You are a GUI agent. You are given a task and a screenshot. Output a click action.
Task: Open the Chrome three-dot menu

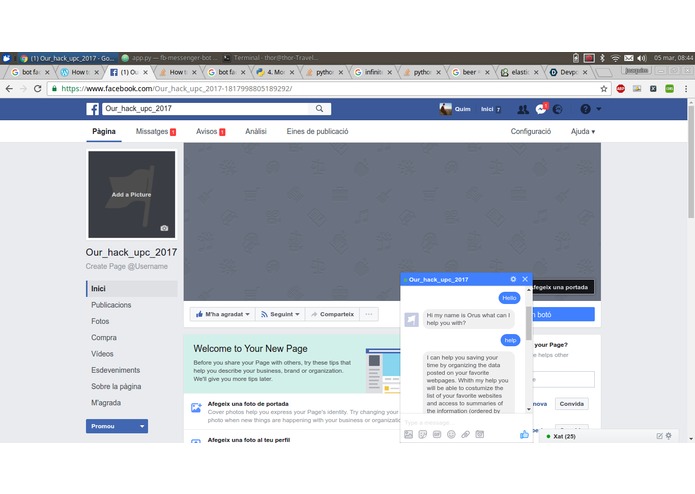(686, 89)
